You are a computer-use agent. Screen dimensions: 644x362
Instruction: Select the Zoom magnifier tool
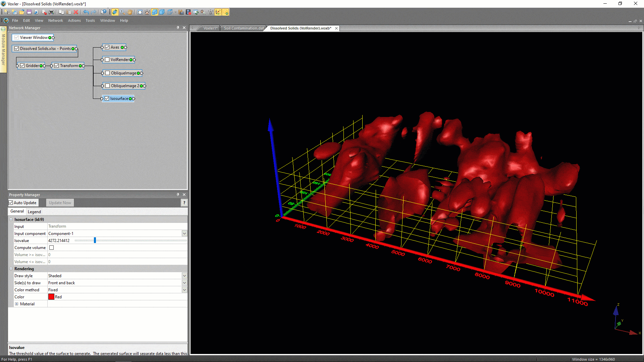[x=122, y=12]
